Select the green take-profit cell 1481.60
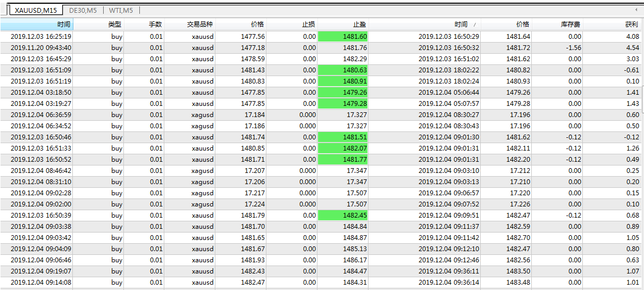644x290 pixels. pyautogui.click(x=343, y=37)
